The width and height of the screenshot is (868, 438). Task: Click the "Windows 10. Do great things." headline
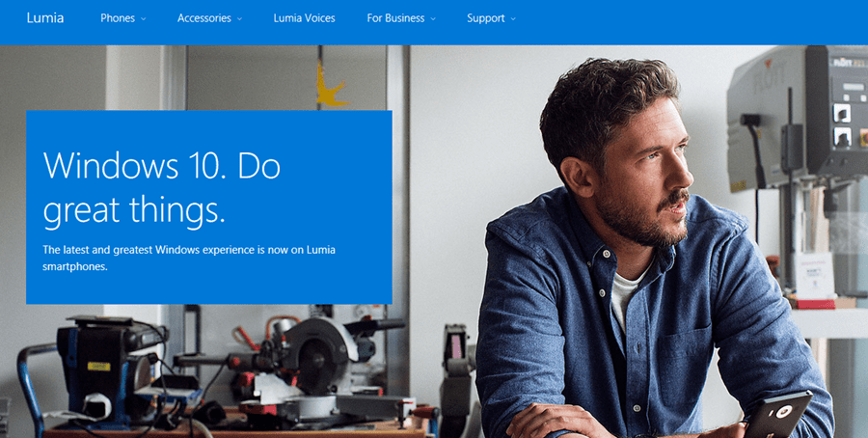click(161, 186)
